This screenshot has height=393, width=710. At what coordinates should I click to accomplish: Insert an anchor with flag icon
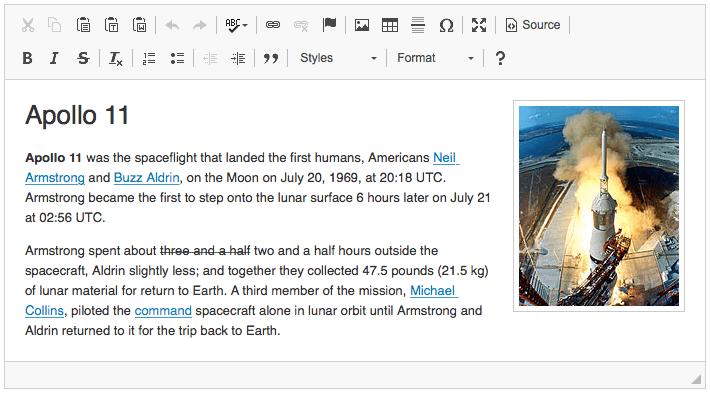[329, 24]
